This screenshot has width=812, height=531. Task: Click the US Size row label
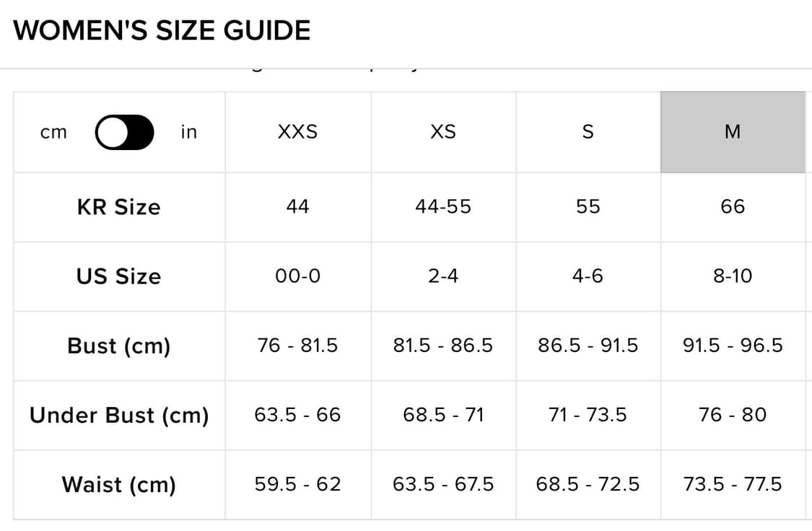[119, 276]
